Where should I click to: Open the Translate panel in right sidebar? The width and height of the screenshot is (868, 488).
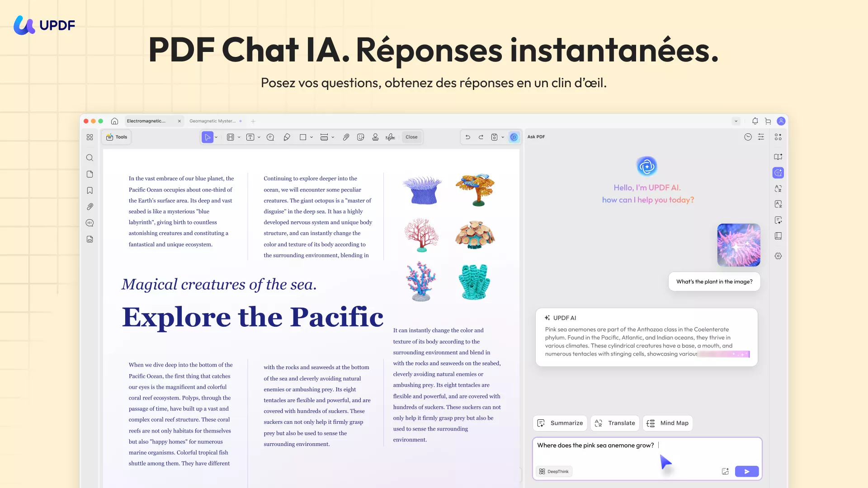(778, 188)
